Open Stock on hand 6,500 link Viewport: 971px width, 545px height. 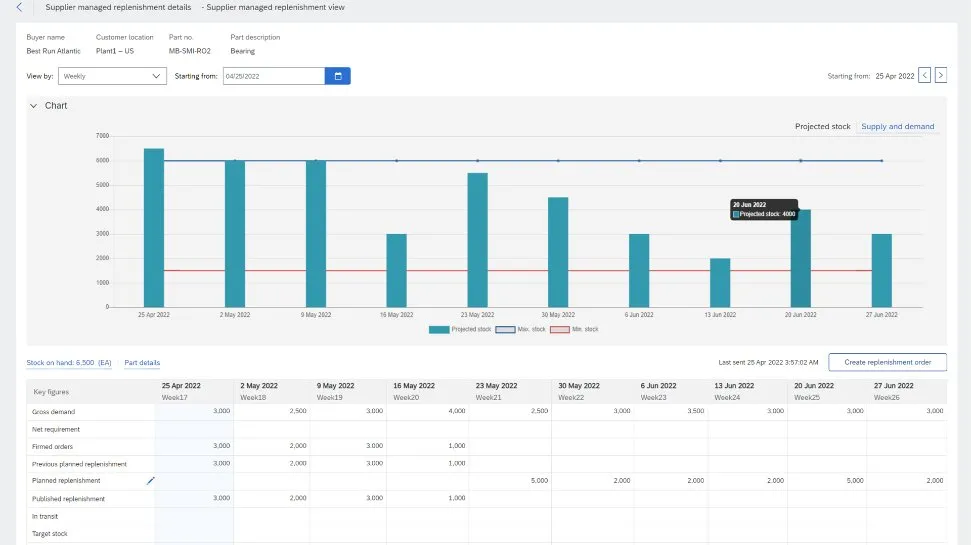(x=68, y=363)
